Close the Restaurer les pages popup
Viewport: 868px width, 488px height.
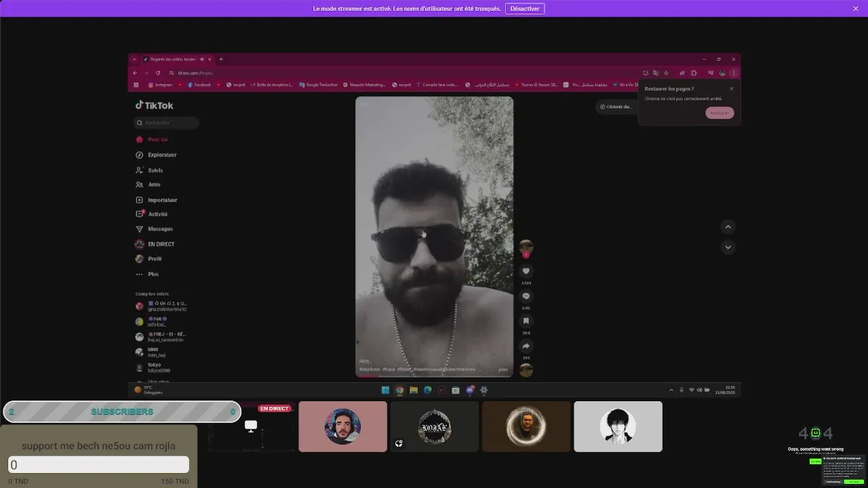click(731, 89)
